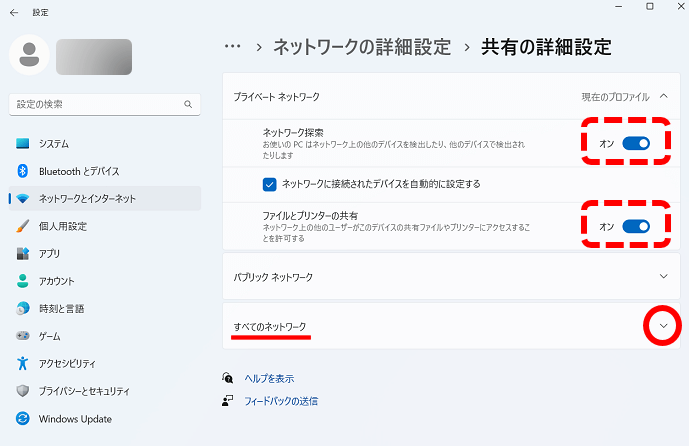Click the ヘルプを表示 link
Viewport: 692px width, 446px height.
[269, 379]
